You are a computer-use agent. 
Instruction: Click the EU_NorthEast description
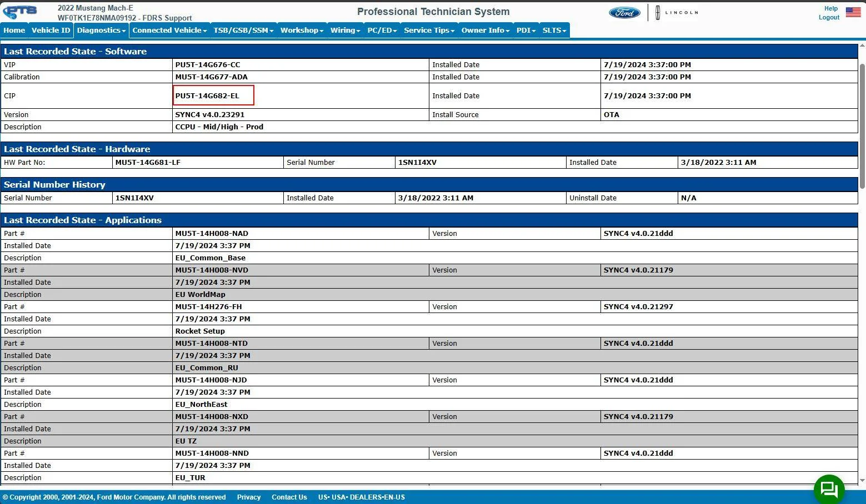[x=201, y=404]
